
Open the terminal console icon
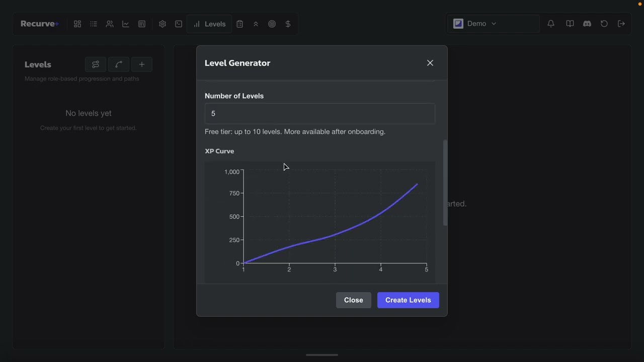click(x=179, y=24)
